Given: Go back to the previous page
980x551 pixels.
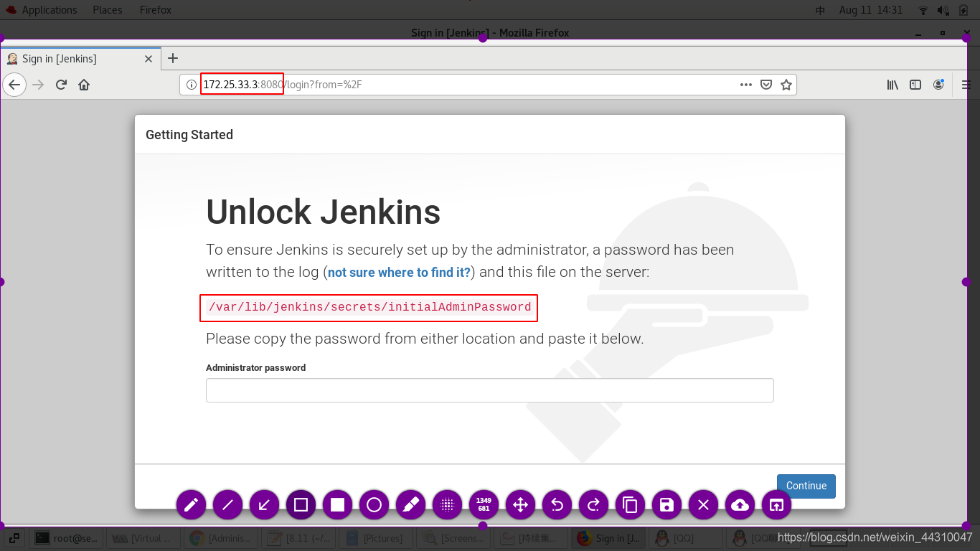Looking at the screenshot, I should tap(14, 85).
